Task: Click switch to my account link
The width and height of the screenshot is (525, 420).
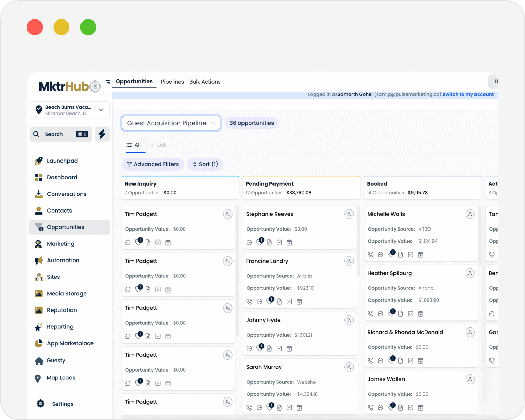Action: (x=468, y=94)
